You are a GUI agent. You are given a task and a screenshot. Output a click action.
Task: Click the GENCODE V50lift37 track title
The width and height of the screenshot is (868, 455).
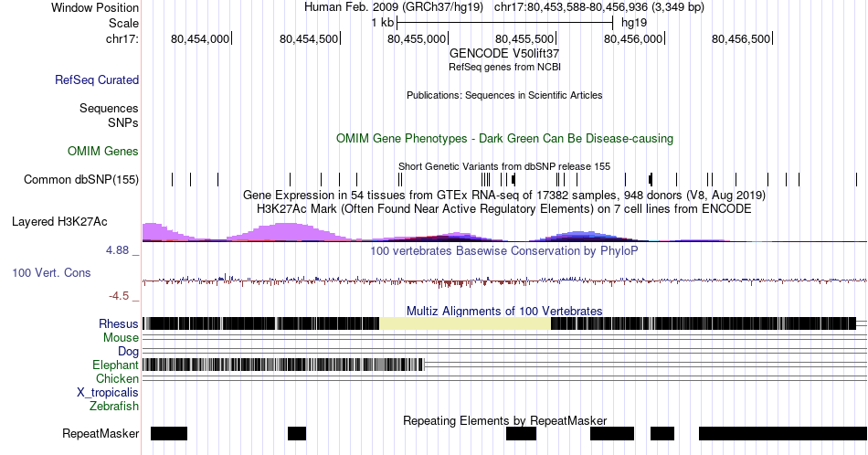[504, 53]
